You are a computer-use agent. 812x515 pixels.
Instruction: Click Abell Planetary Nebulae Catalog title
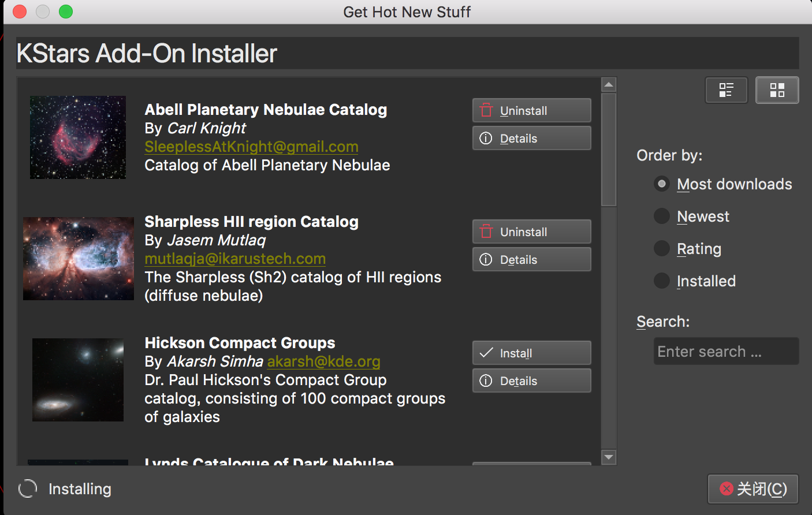pyautogui.click(x=266, y=110)
